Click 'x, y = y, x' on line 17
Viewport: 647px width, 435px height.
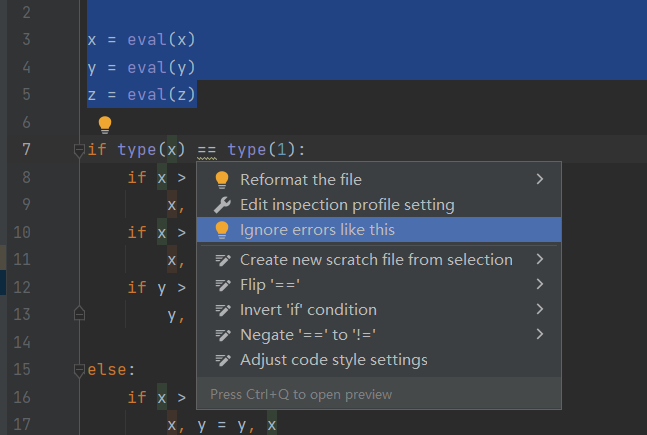(x=222, y=425)
